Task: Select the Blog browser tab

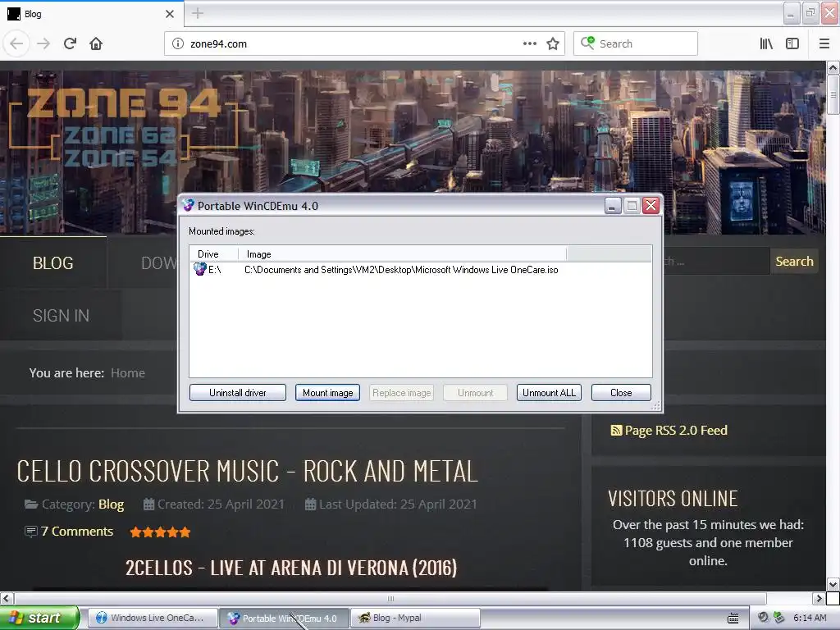Action: click(91, 14)
